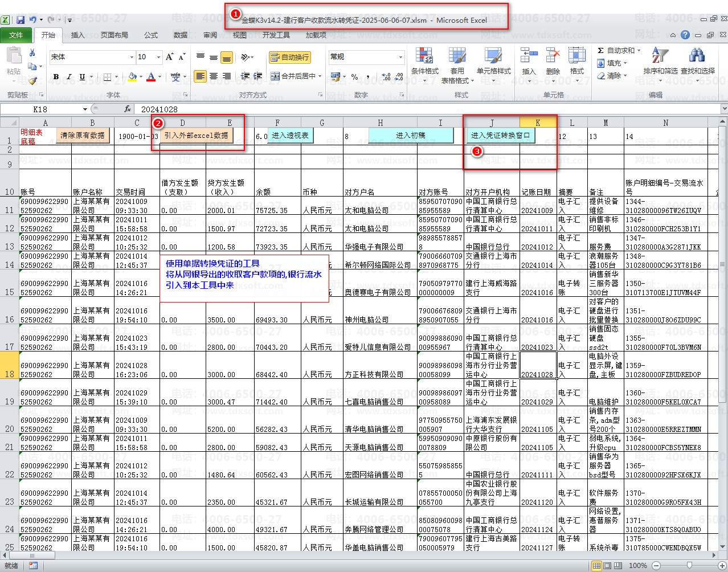Click the Cut scissors icon
Screen dimensions: 728x572
tap(32, 53)
